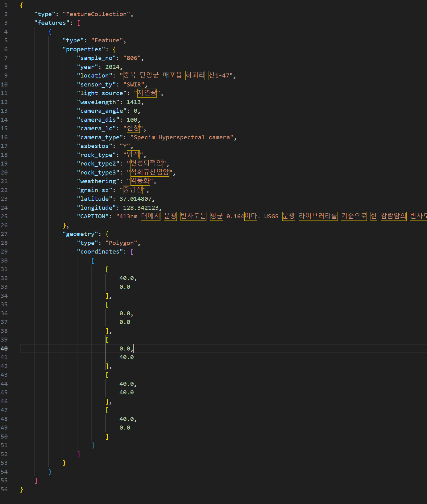Click the grain_sz value 중립질
Viewport: 427px width, 504px height.
(x=133, y=190)
